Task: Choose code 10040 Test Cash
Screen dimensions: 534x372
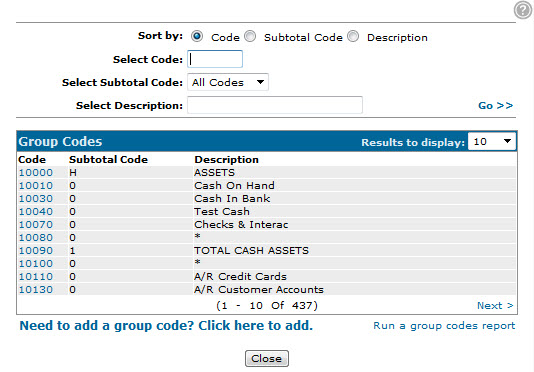Action: [x=36, y=212]
